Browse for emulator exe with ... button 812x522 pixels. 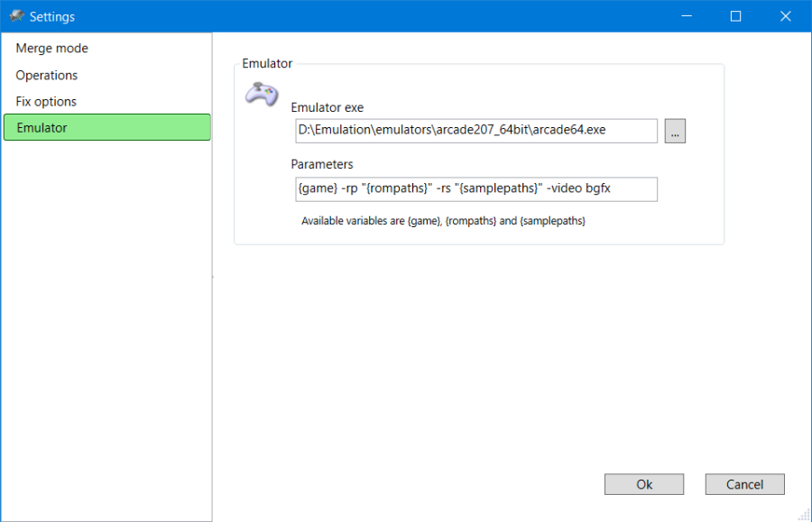coord(675,131)
